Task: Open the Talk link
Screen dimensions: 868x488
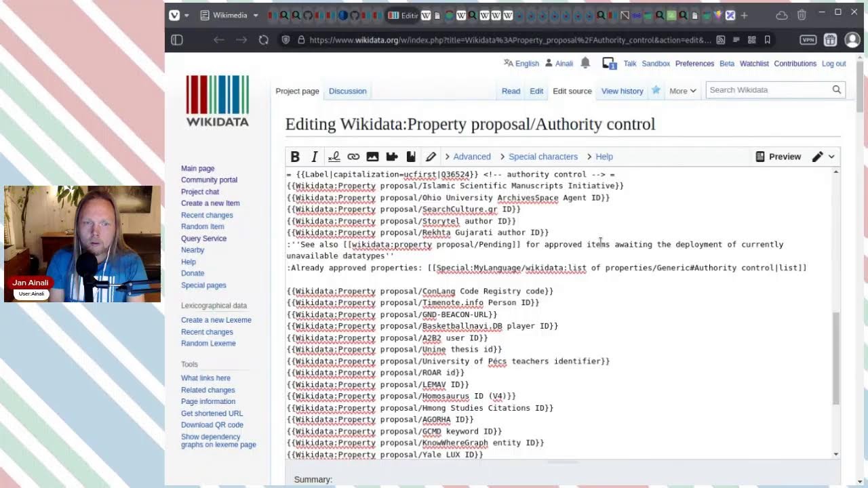Action: [x=630, y=63]
